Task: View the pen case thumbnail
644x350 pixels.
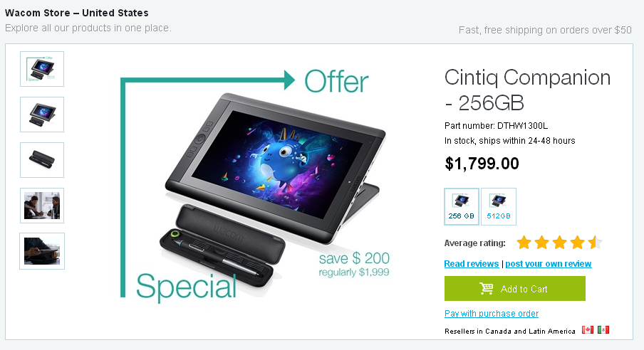Action: click(42, 160)
